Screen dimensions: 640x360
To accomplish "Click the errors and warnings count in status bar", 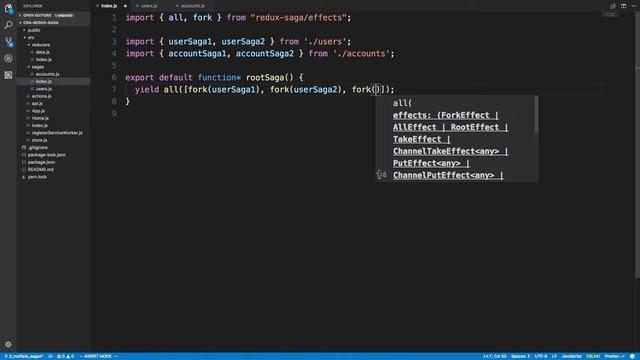I will (x=65, y=356).
